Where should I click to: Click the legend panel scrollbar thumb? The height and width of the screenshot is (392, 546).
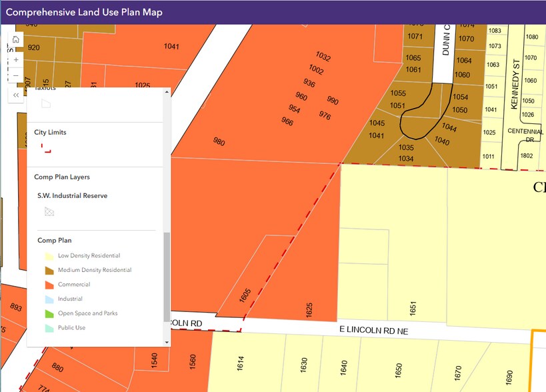pyautogui.click(x=167, y=277)
